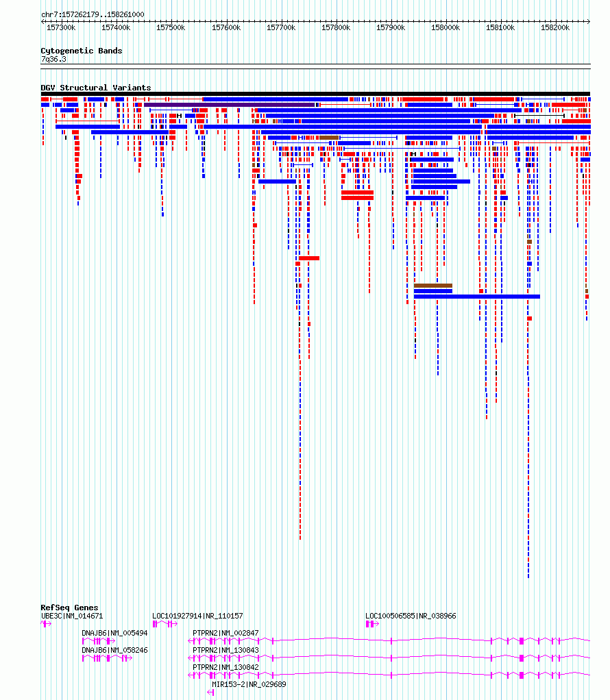Viewport: 610px width, 700px height.
Task: Pick the 157700k ruler label
Action: point(281,27)
